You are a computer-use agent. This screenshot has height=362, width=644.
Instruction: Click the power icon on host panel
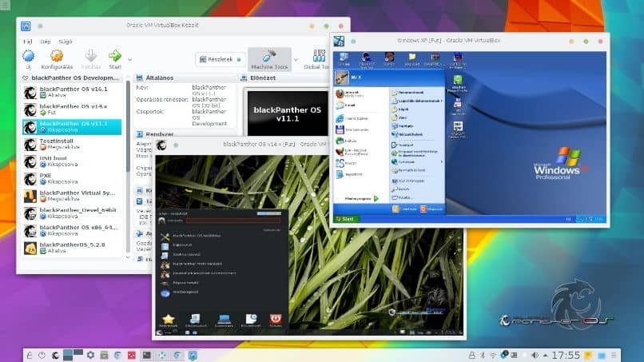42,356
